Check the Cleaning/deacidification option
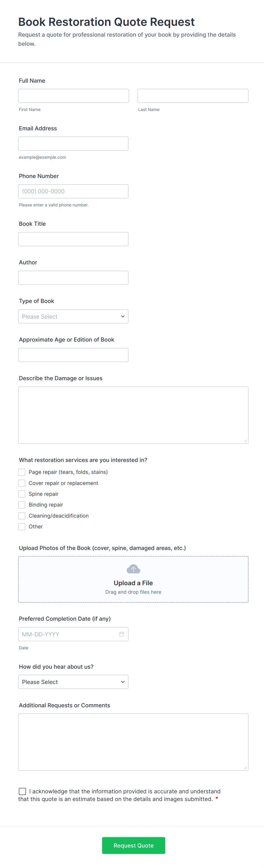Screen dimensions: 264x868 pyautogui.click(x=22, y=516)
